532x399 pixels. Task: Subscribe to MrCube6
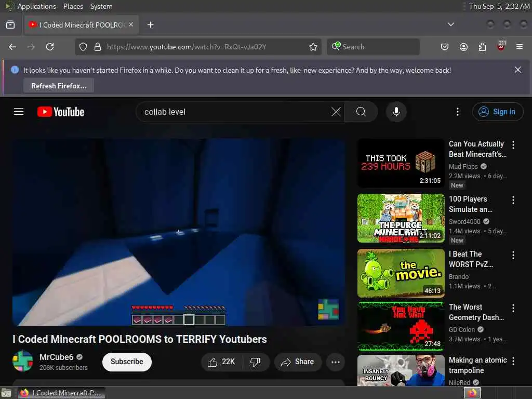tap(127, 362)
